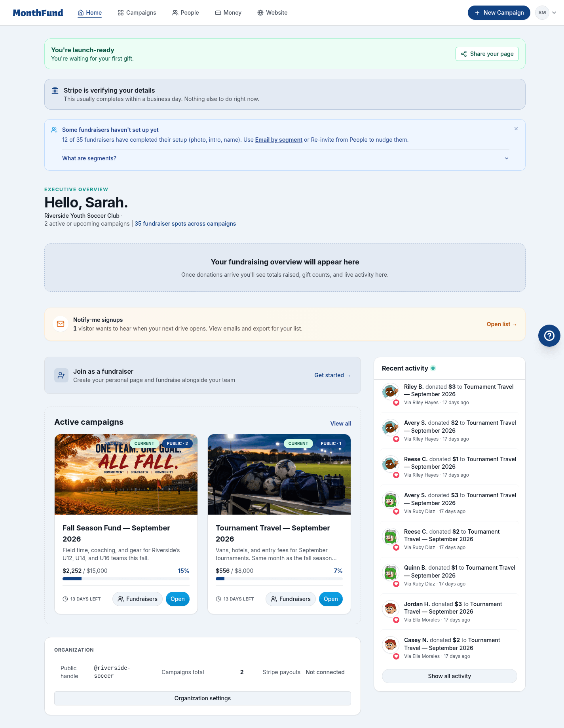Show all recent activity

450,676
